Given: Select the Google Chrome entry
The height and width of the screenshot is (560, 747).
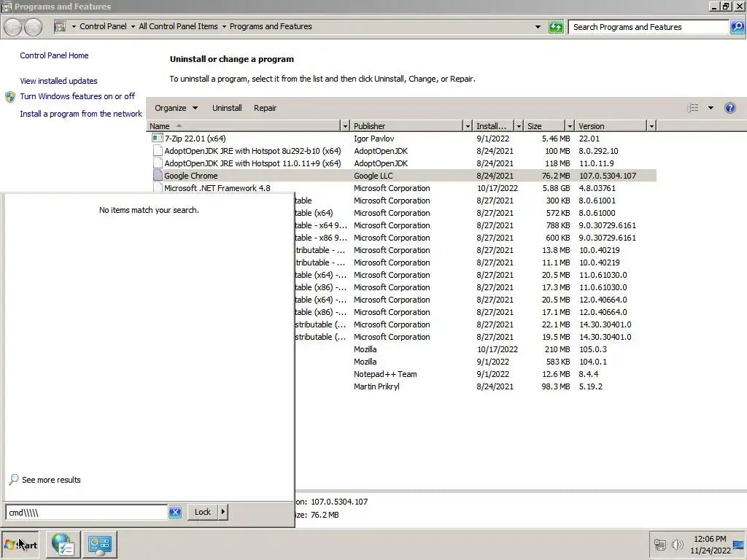Looking at the screenshot, I should click(401, 176).
